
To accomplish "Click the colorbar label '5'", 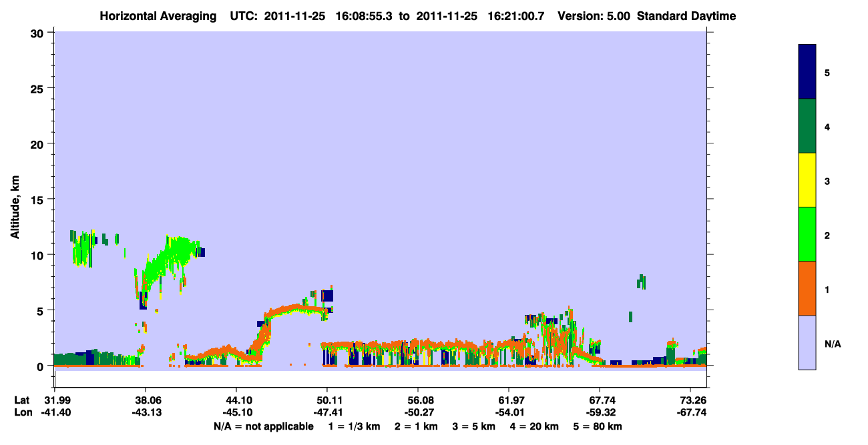I will pos(827,73).
